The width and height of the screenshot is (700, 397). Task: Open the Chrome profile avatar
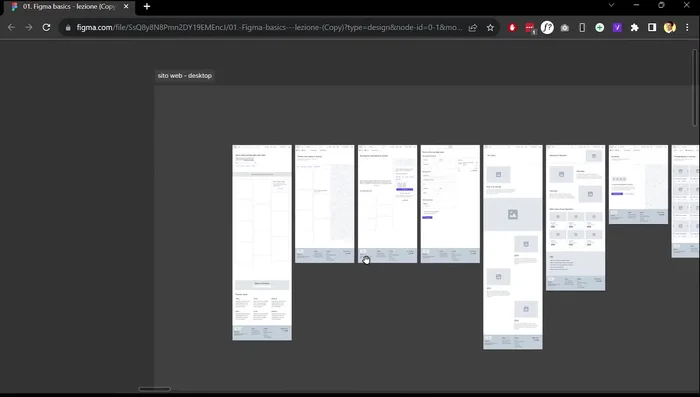click(670, 28)
